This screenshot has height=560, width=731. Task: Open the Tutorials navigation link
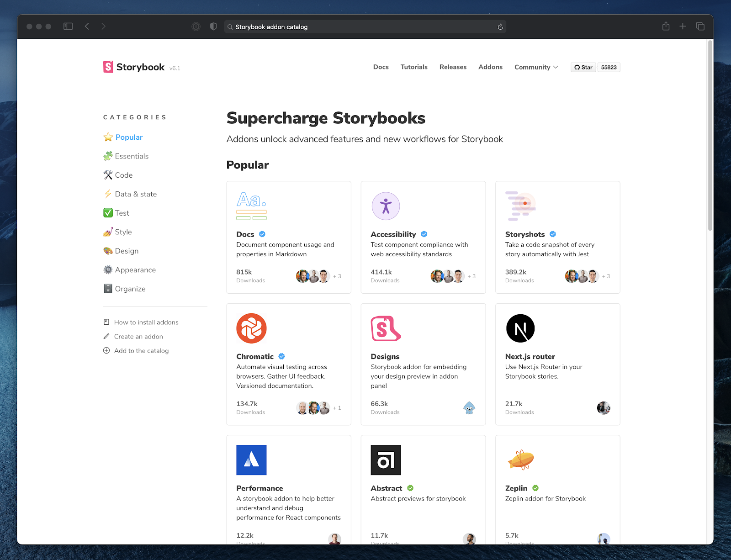pos(414,67)
